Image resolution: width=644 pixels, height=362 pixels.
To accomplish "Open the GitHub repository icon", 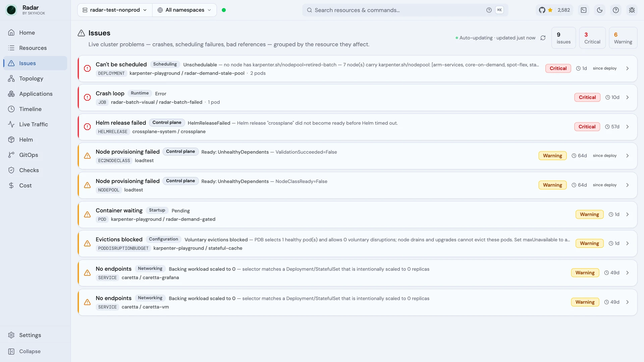I will [x=542, y=10].
